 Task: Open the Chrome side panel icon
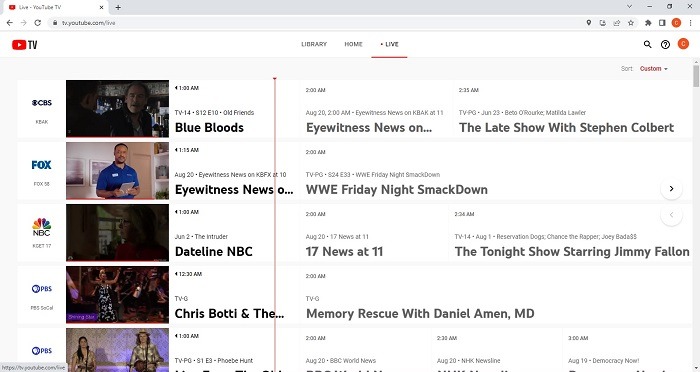point(662,23)
